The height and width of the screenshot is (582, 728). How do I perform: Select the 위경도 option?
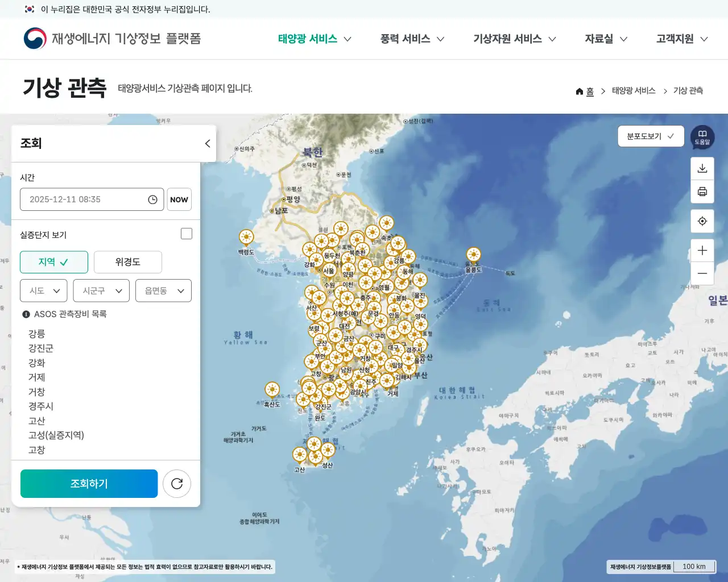tap(128, 262)
